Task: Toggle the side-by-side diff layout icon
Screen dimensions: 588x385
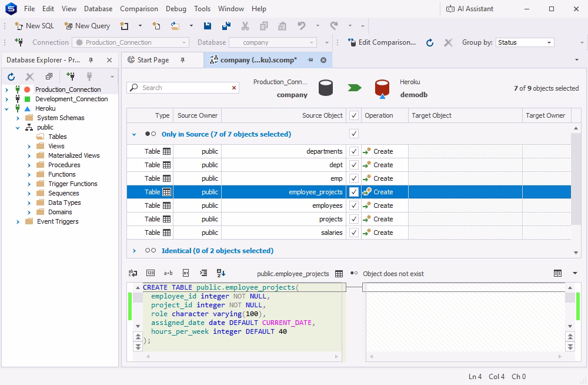Action: (x=557, y=273)
